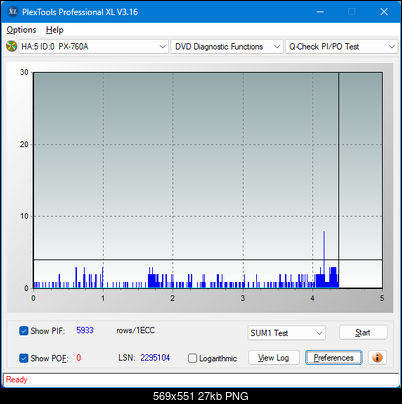Open the Preferences button
Image resolution: width=402 pixels, height=404 pixels.
coord(334,358)
